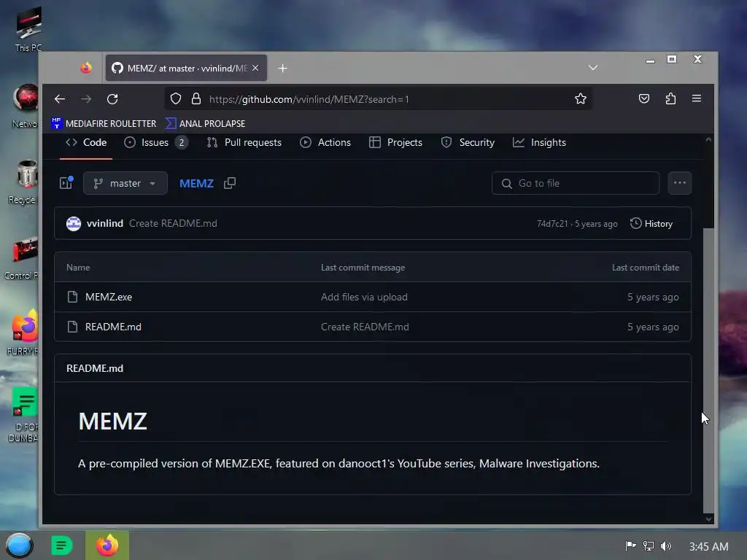Viewport: 747px width, 560px height.
Task: Click the 3:45 AM clock
Action: 708,546
